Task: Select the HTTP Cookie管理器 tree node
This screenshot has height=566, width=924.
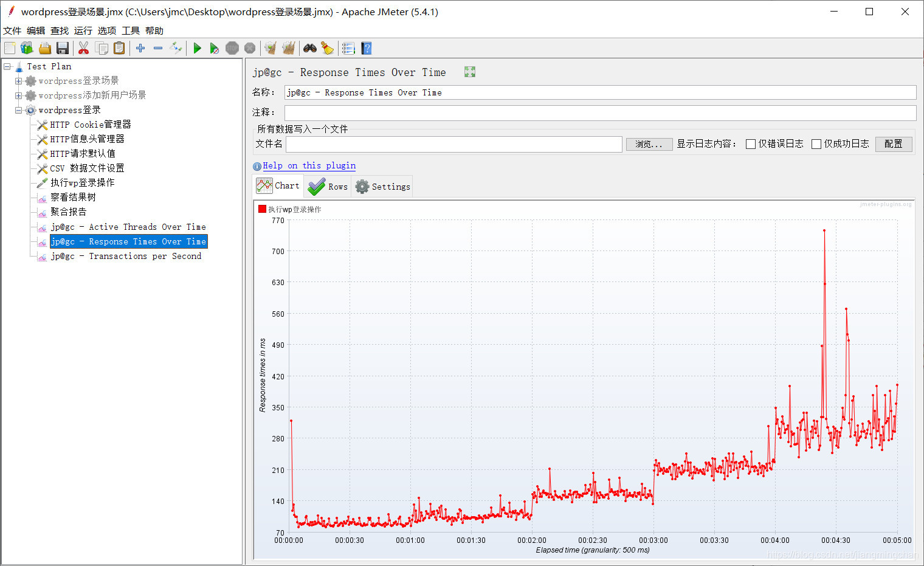Action: click(90, 125)
